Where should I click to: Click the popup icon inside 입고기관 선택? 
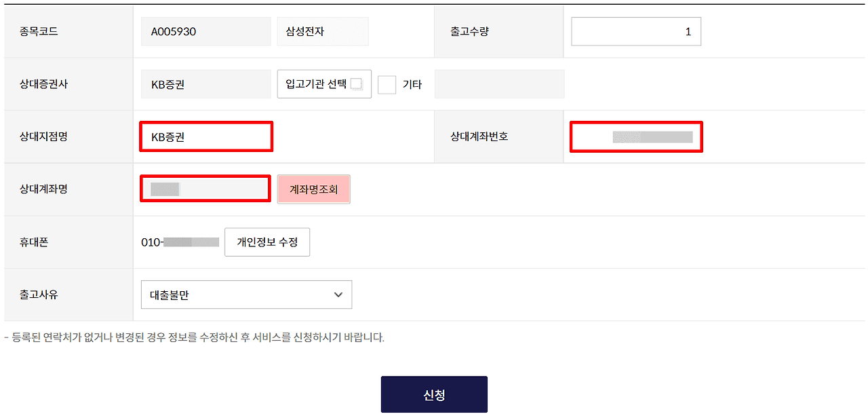pyautogui.click(x=357, y=84)
